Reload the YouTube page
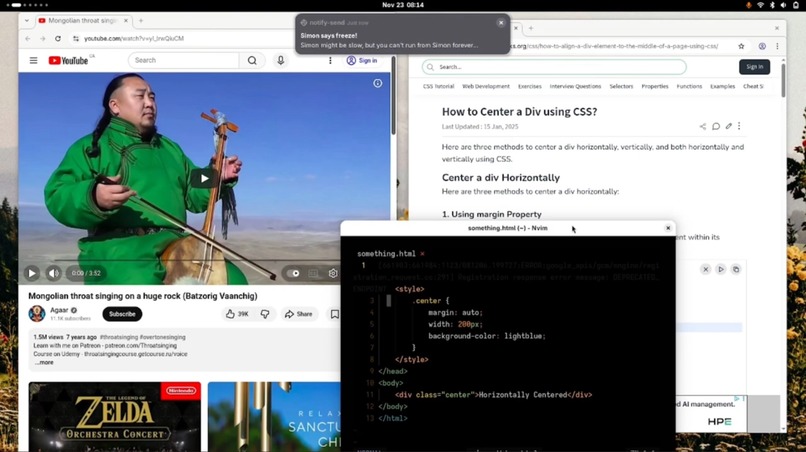806x452 pixels. [58, 39]
